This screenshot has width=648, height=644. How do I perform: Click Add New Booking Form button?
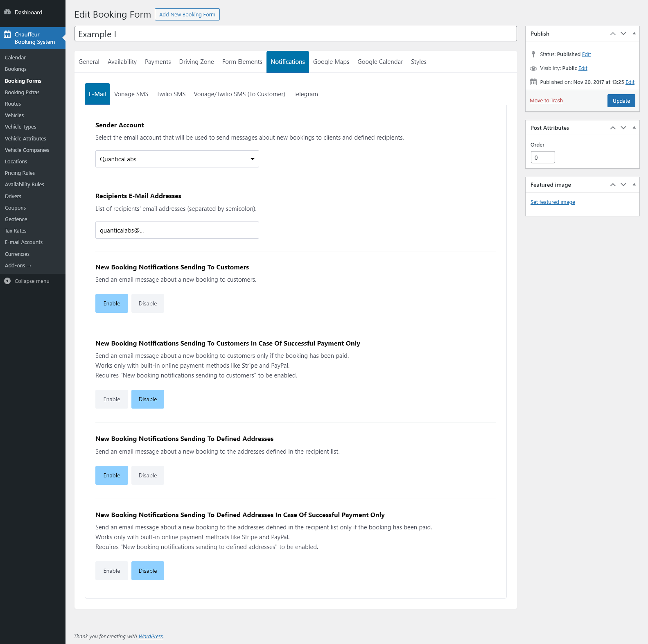(x=187, y=14)
